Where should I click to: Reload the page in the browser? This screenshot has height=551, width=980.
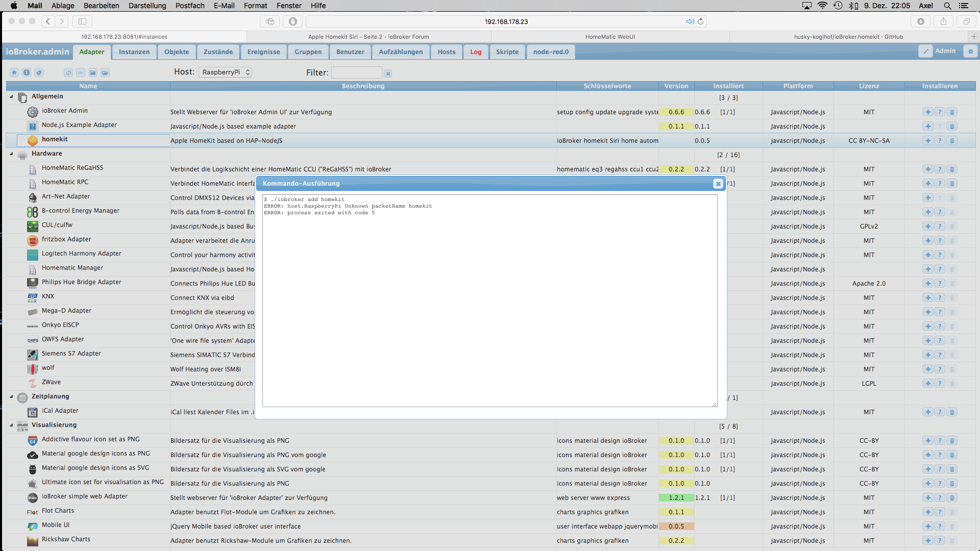point(700,21)
